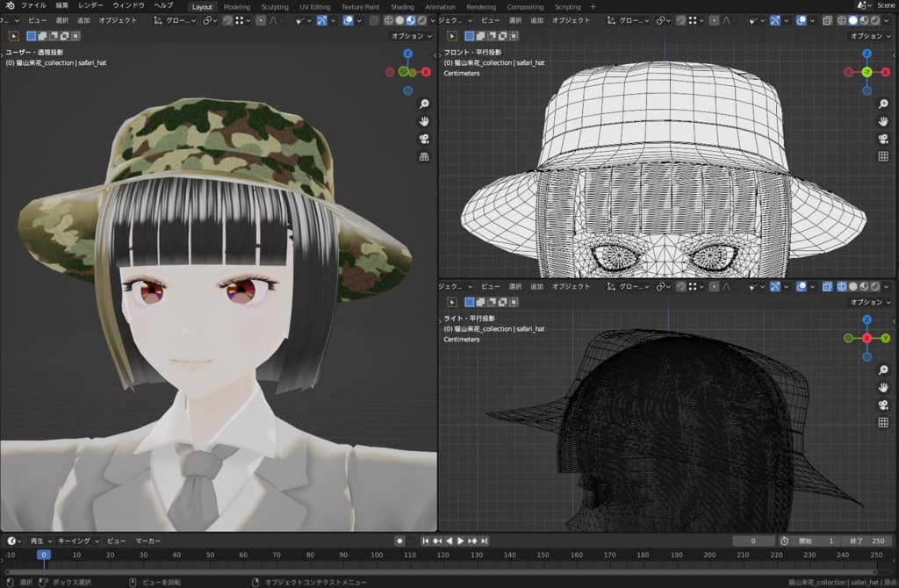Toggle X-ray in the front viewport header
899x588 pixels.
(x=828, y=19)
